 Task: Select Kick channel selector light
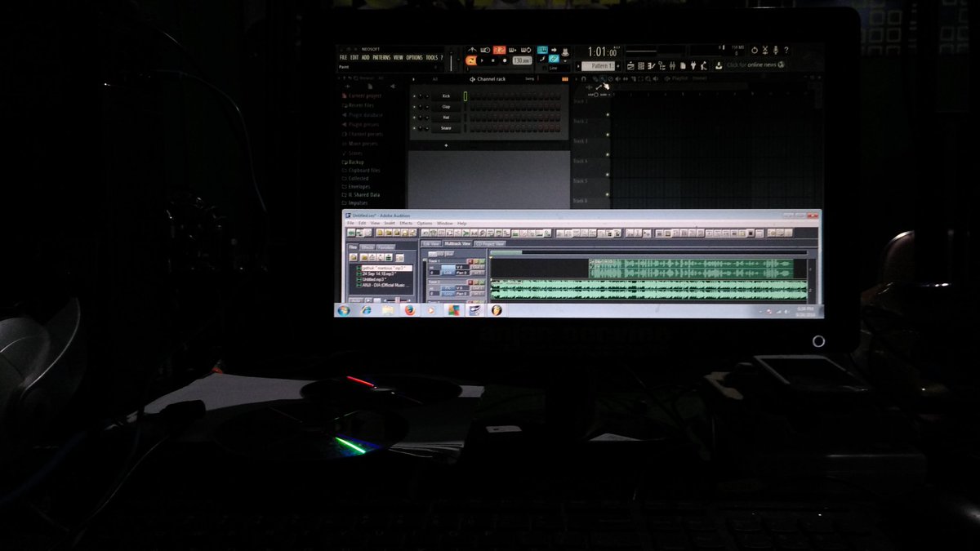pos(465,96)
